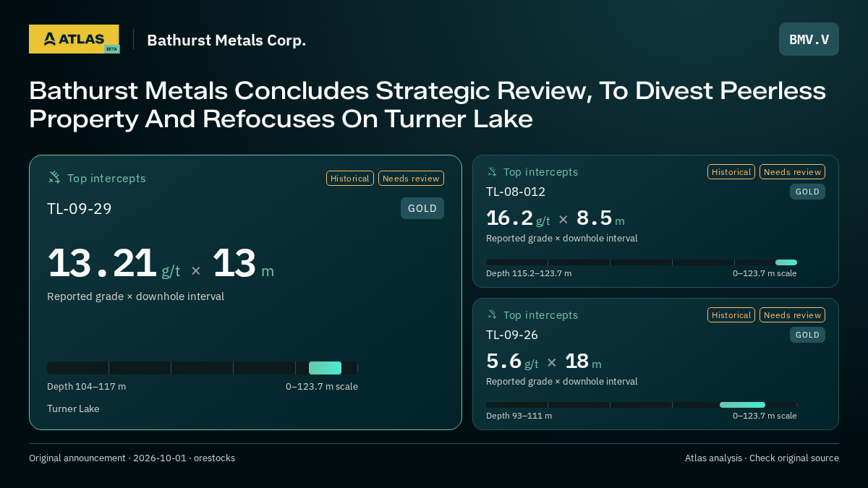
Task: Click the drill icon in TL-09-29 card
Action: tap(54, 177)
